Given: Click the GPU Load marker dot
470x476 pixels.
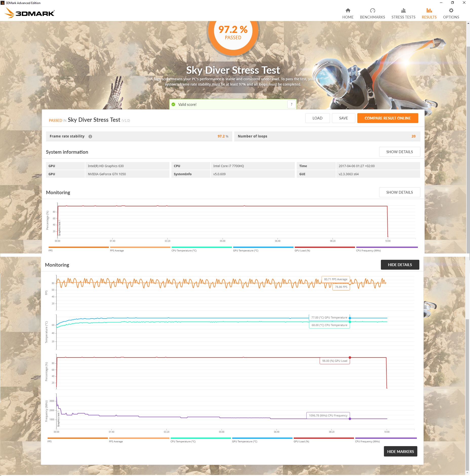Looking at the screenshot, I should pos(350,358).
